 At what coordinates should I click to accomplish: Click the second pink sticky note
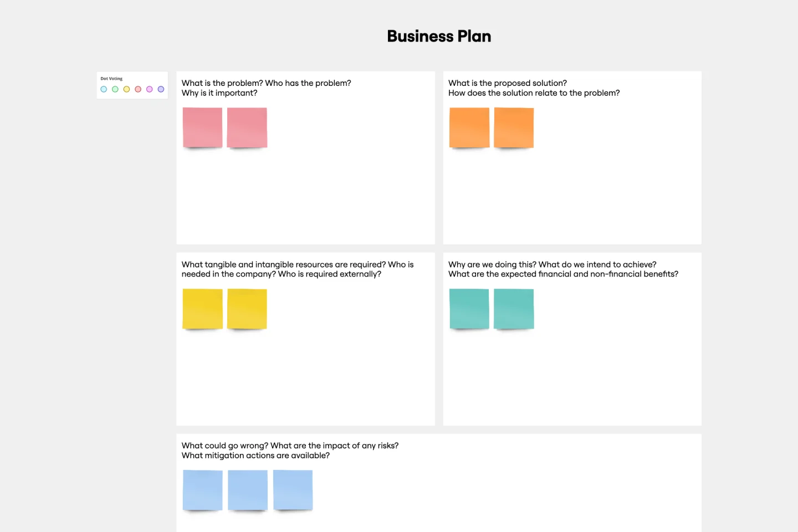[x=247, y=127]
